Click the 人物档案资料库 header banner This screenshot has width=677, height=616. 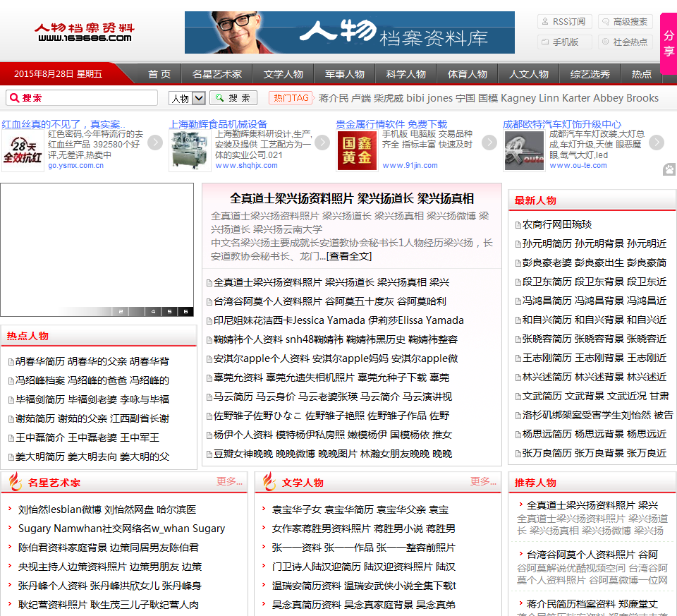[350, 32]
